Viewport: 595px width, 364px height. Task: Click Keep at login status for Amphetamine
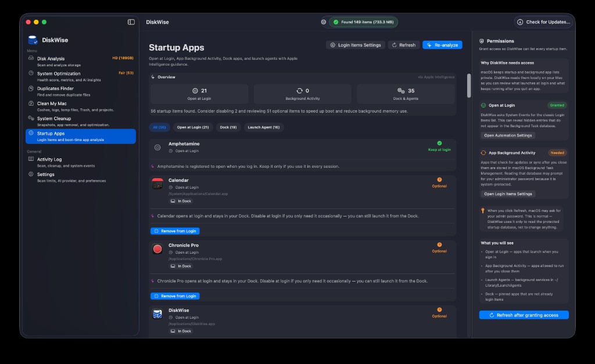[439, 146]
